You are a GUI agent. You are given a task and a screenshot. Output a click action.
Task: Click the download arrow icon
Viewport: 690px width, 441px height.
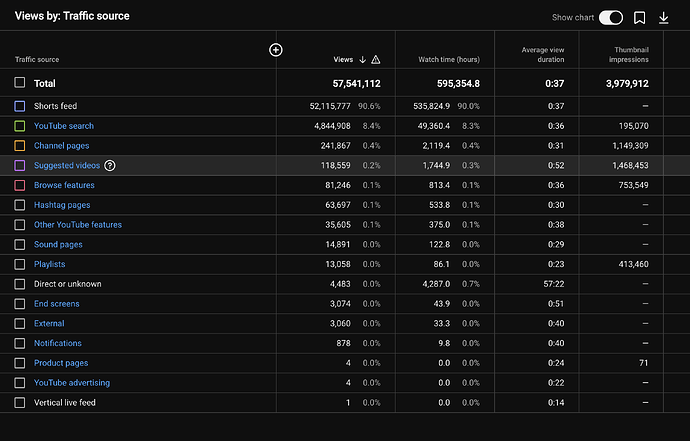click(x=664, y=18)
